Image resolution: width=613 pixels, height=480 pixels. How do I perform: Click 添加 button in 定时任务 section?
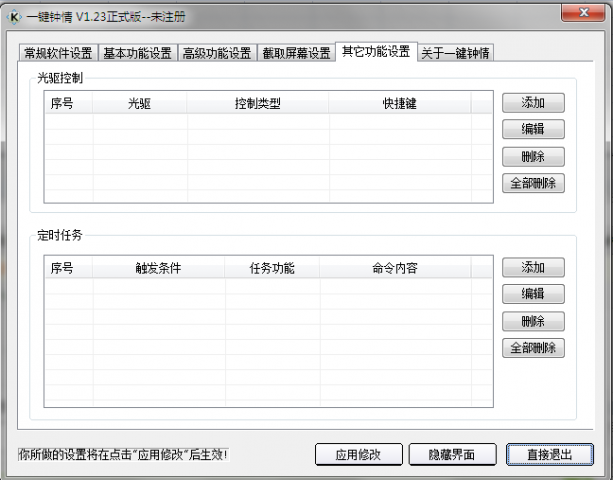tap(533, 268)
